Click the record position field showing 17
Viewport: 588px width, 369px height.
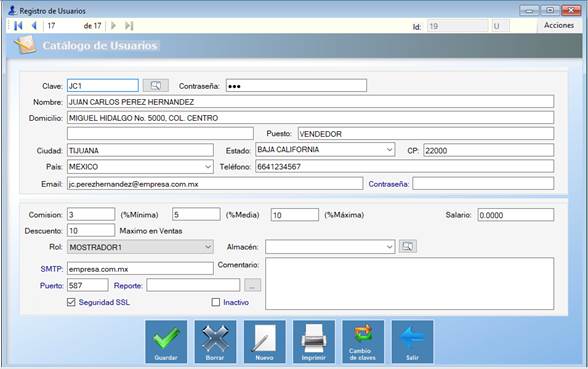62,26
